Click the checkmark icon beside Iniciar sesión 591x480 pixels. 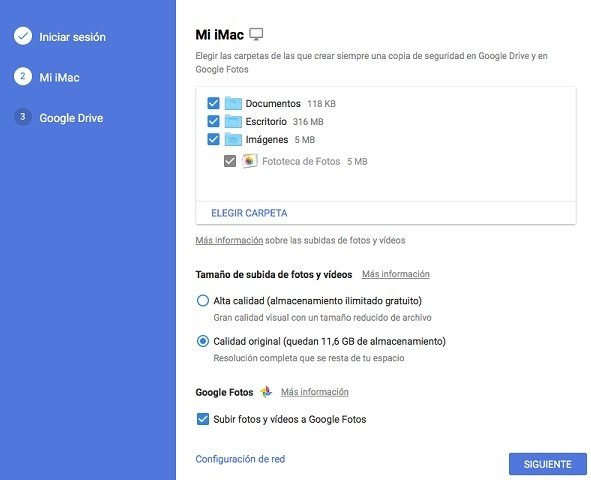23,36
